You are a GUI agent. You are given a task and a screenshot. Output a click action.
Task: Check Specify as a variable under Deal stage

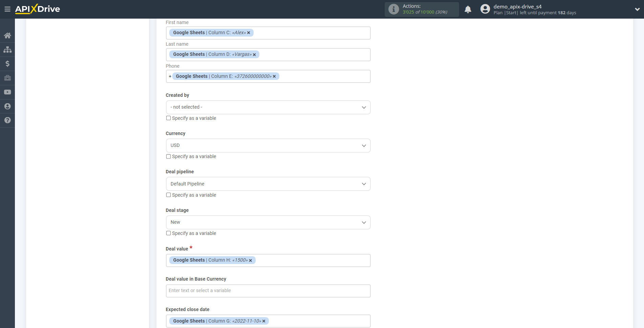pyautogui.click(x=168, y=233)
